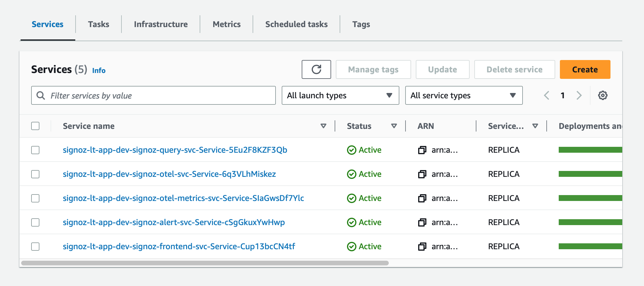Focus the Filter services by value field
The width and height of the screenshot is (644, 286).
coord(153,95)
